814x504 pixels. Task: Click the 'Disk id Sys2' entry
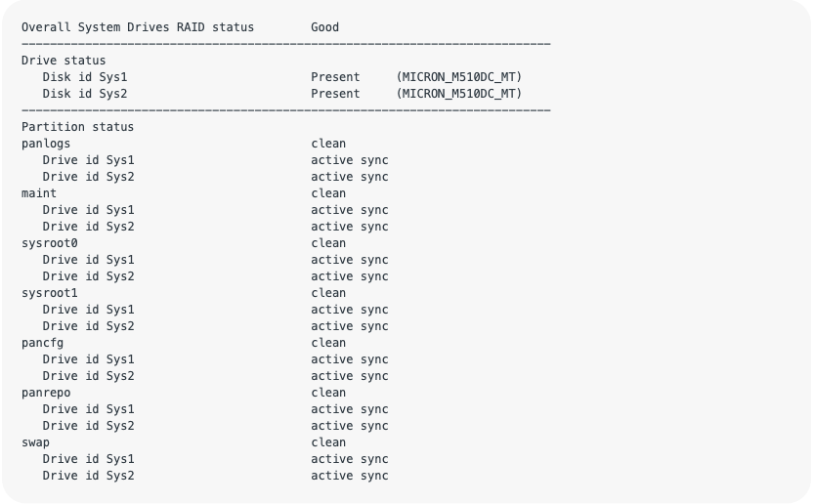[85, 94]
